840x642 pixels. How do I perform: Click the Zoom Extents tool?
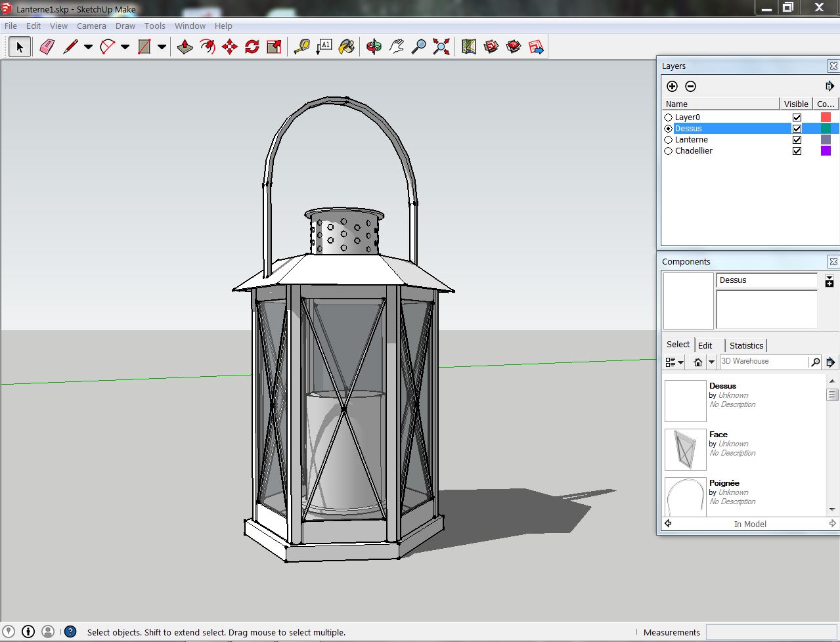click(441, 47)
